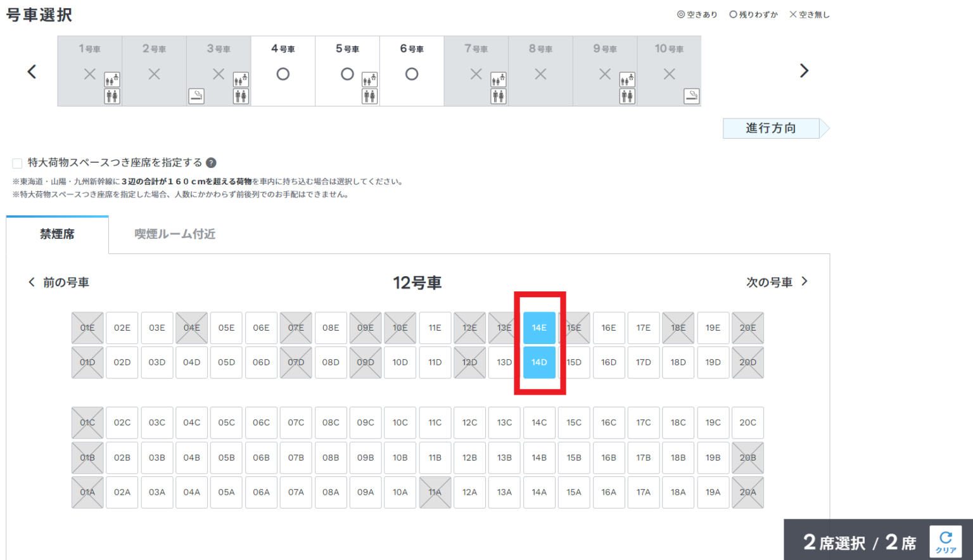The height and width of the screenshot is (560, 973).
Task: Select the 禁煙席 tab
Action: click(58, 234)
